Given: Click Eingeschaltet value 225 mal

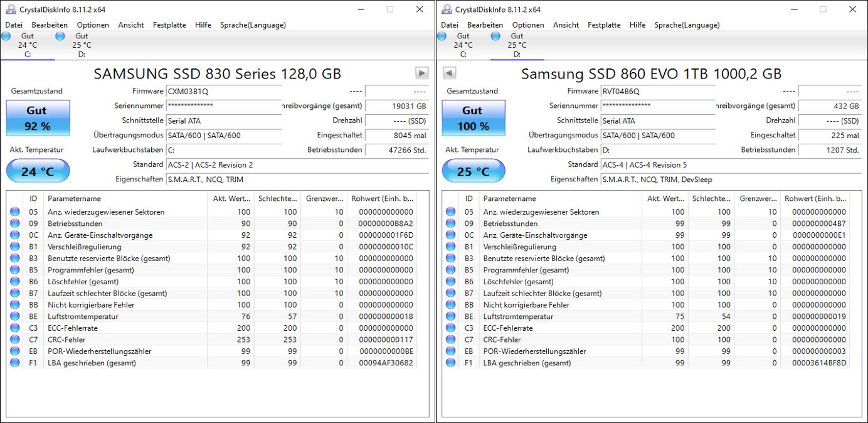Looking at the screenshot, I should (x=830, y=136).
